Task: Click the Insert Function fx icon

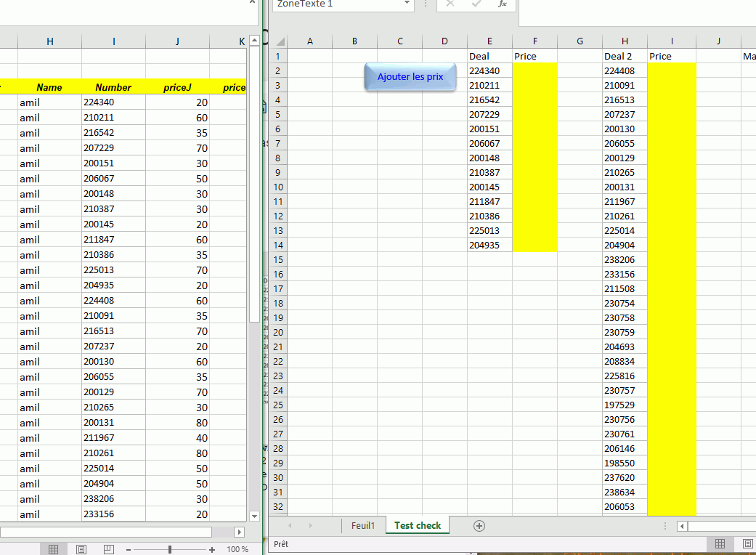Action: tap(502, 4)
